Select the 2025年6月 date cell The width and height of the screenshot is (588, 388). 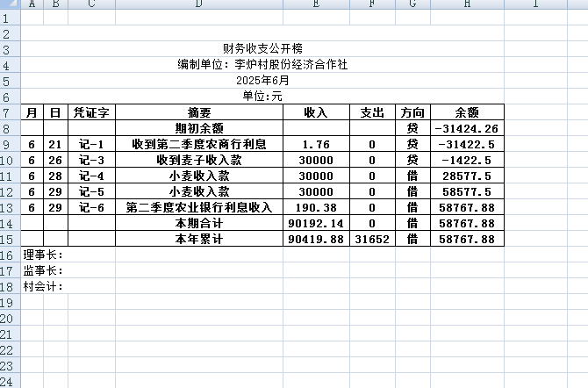click(262, 80)
